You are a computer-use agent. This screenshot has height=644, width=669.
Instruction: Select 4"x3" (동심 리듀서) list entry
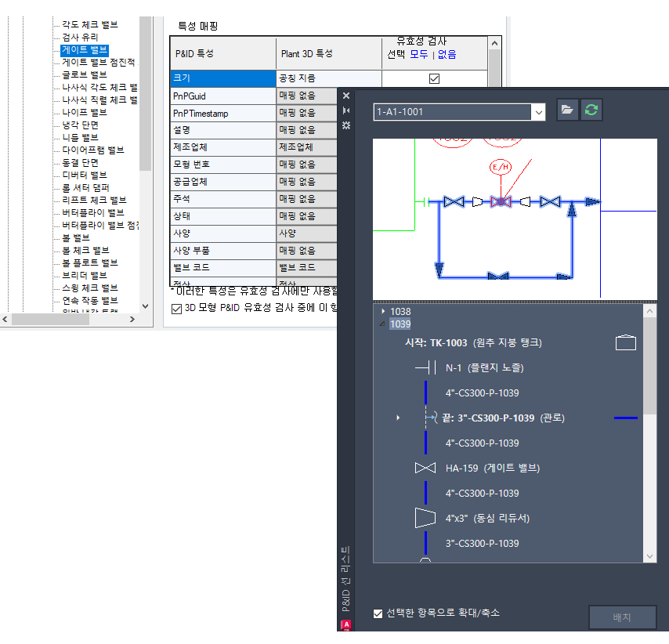[x=488, y=519]
